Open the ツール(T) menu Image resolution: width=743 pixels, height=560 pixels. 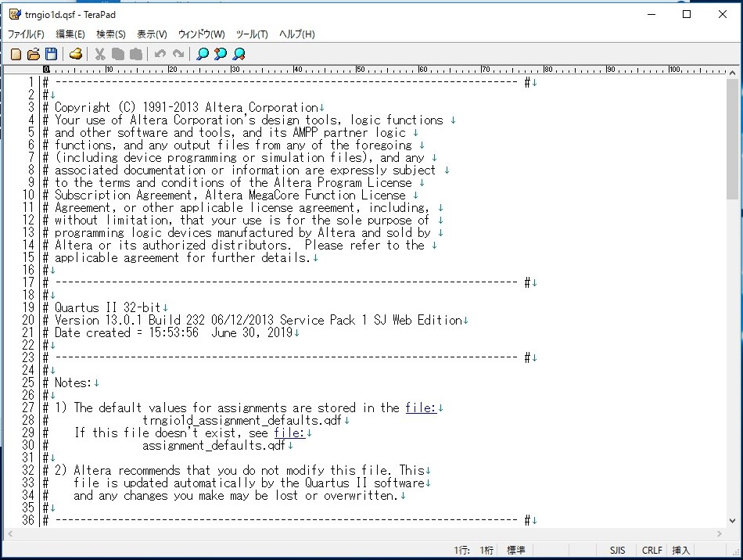coord(252,34)
